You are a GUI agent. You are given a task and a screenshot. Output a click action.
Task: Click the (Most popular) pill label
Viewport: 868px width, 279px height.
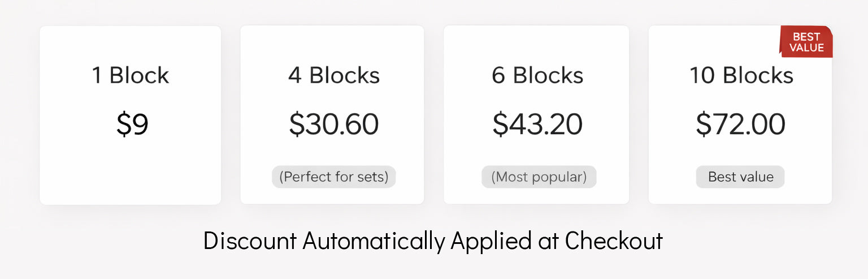tap(539, 177)
